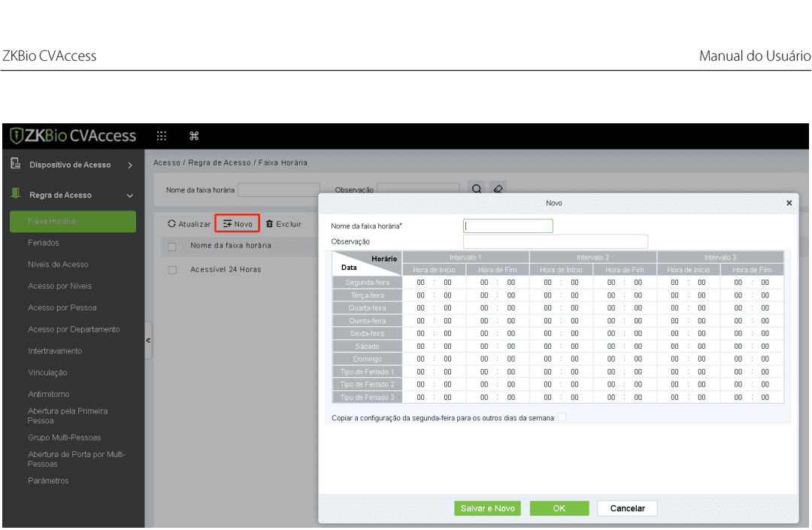Click the Nome da faixa horária list column header
Image resolution: width=812 pixels, height=530 pixels.
click(x=231, y=246)
